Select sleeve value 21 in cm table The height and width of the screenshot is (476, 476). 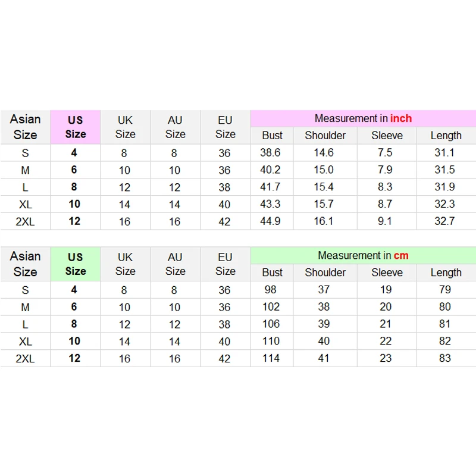click(386, 324)
